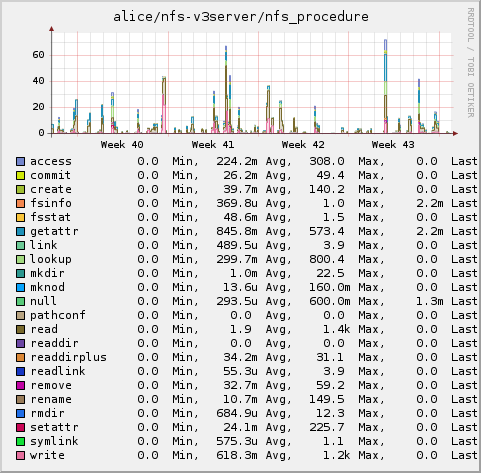Click the Week 43 axis label
Viewport: 481px width, 473px height.
[393, 145]
